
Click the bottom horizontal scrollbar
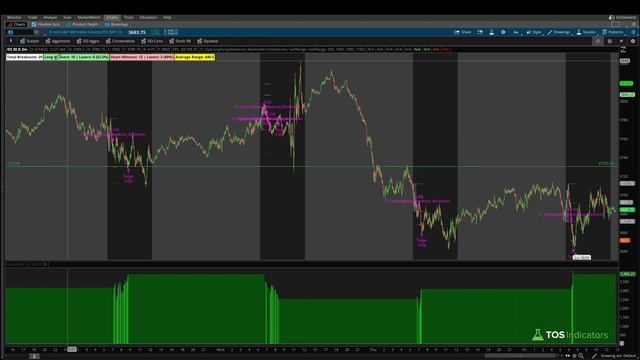pos(520,356)
